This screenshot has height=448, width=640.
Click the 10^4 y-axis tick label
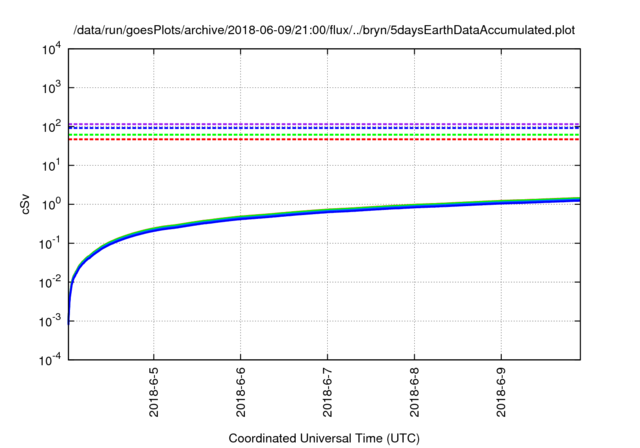pos(51,49)
